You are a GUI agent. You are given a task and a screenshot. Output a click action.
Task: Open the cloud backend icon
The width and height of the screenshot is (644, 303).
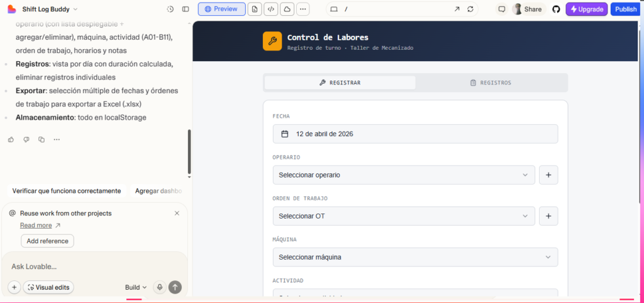(287, 9)
